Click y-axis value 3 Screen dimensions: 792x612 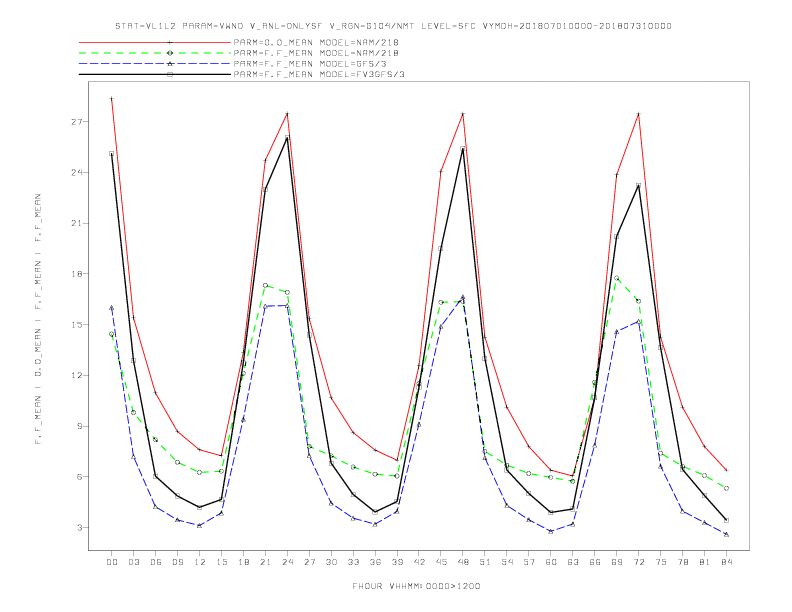[x=79, y=528]
